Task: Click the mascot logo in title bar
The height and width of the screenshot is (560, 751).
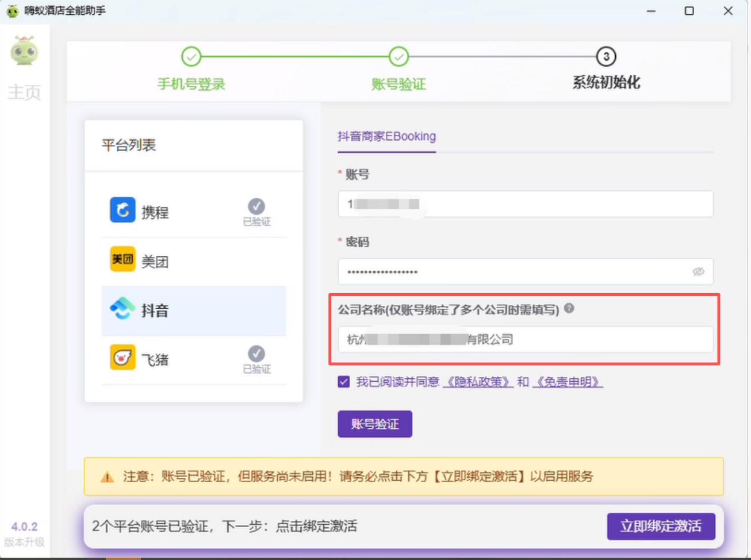Action: (13, 10)
